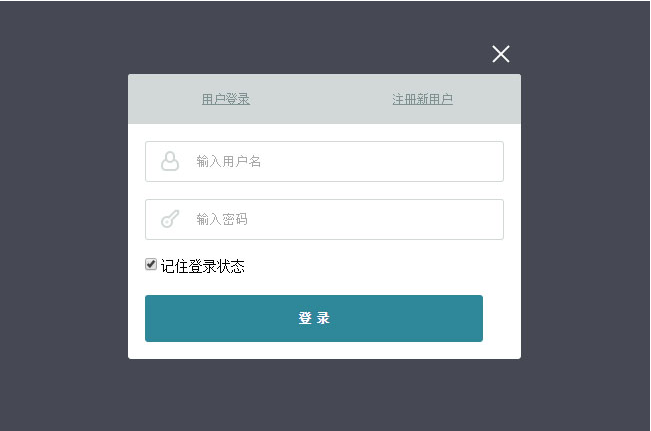The image size is (651, 431).
Task: Click white dialog space beside the 登录 button
Action: tap(501, 318)
